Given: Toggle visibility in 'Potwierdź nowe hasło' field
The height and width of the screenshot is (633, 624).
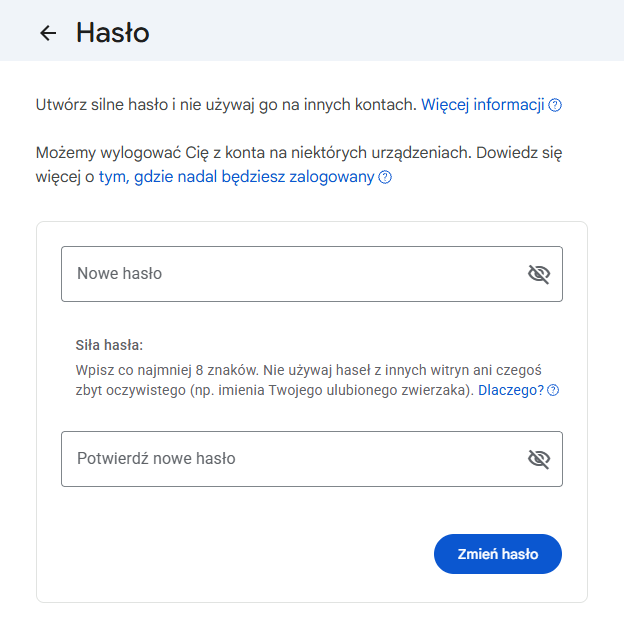Looking at the screenshot, I should tap(539, 459).
